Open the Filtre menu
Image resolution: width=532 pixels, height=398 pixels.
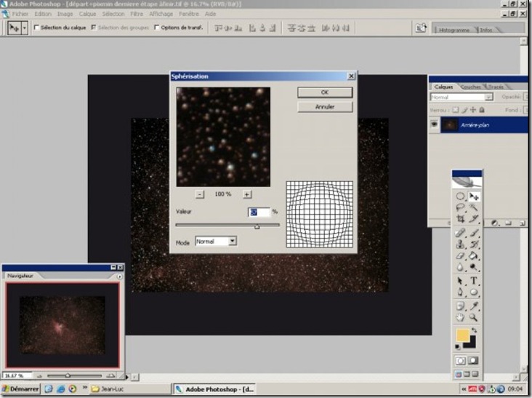pos(137,14)
